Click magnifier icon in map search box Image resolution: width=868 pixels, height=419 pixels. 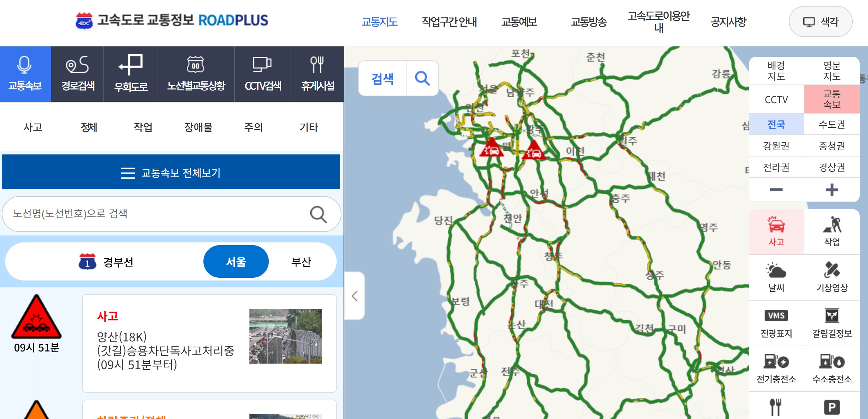[422, 78]
